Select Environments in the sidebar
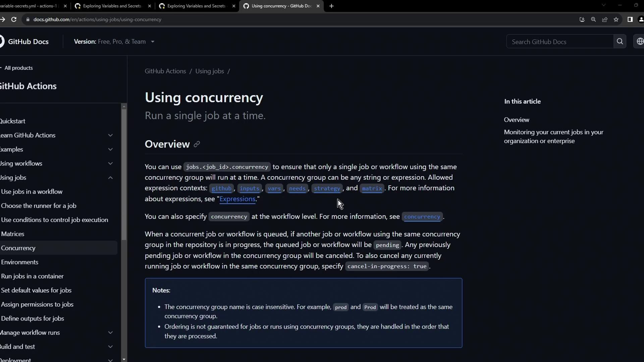This screenshot has height=362, width=644. click(19, 262)
